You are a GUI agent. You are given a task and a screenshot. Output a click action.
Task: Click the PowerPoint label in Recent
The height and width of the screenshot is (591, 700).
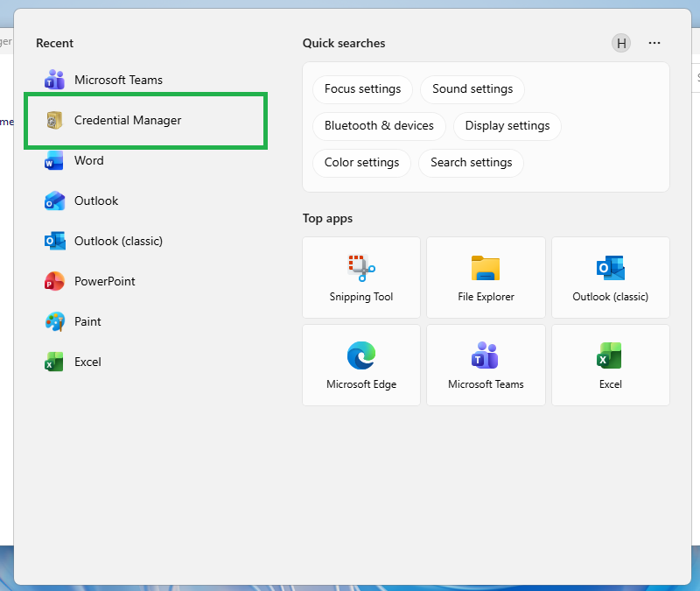point(104,281)
